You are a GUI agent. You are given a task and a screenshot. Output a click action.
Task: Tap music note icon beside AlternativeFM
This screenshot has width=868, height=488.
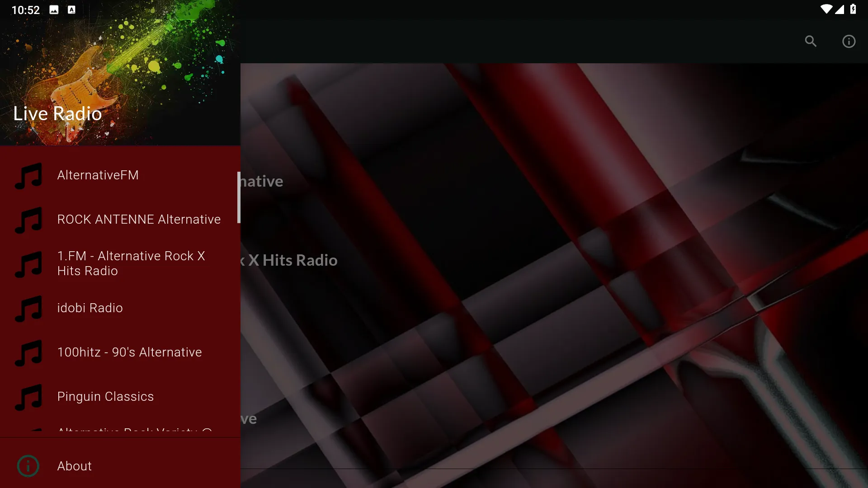coord(28,175)
